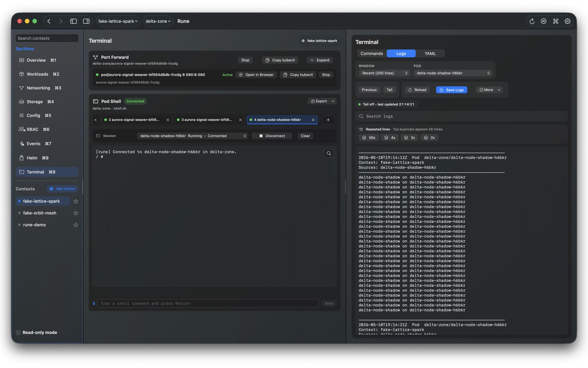
Task: Switch to the Commands tab
Action: click(372, 54)
